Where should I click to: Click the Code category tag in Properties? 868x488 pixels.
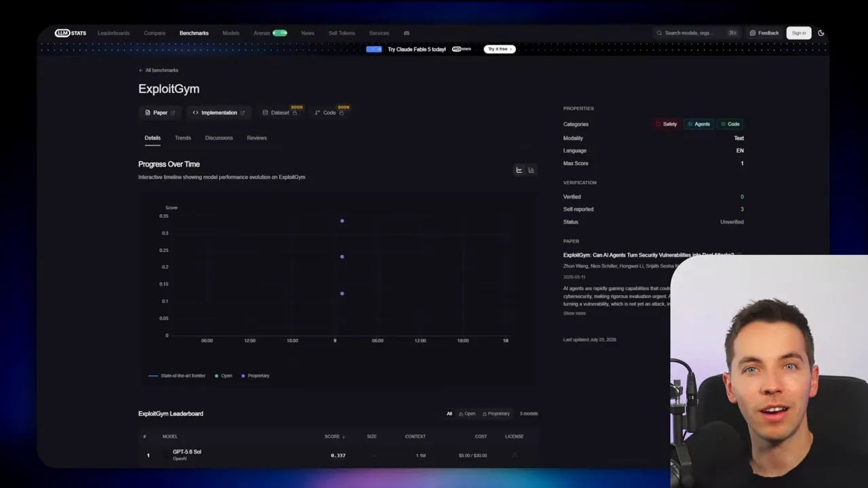pyautogui.click(x=730, y=124)
